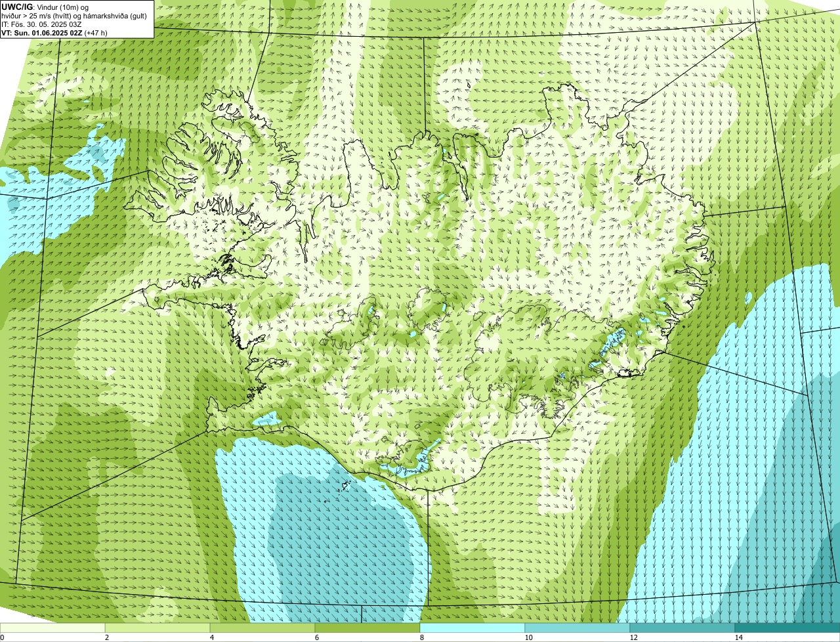The width and height of the screenshot is (840, 642).
Task: Click the "IT: Fös. 30. 05. 2025 03Z" line
Action: click(x=41, y=24)
